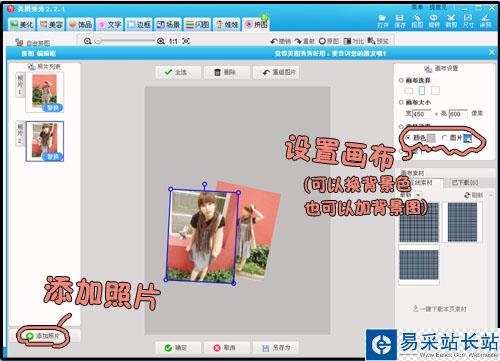Image resolution: width=500 pixels, height=361 pixels.
Task: Click the 旋转 rotate icon
Action: click(434, 21)
